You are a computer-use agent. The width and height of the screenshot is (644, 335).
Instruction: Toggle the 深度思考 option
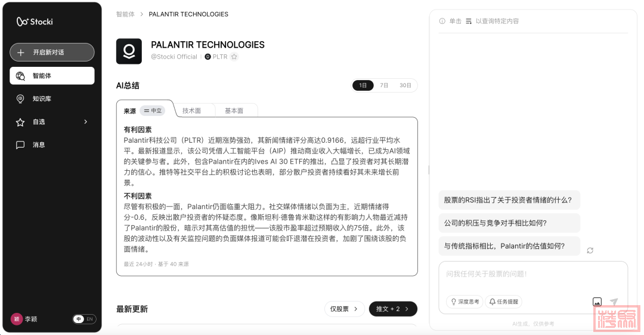(x=465, y=302)
